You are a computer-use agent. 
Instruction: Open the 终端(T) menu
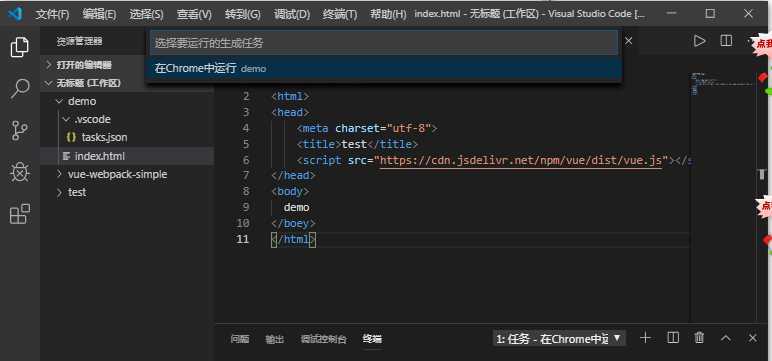340,14
